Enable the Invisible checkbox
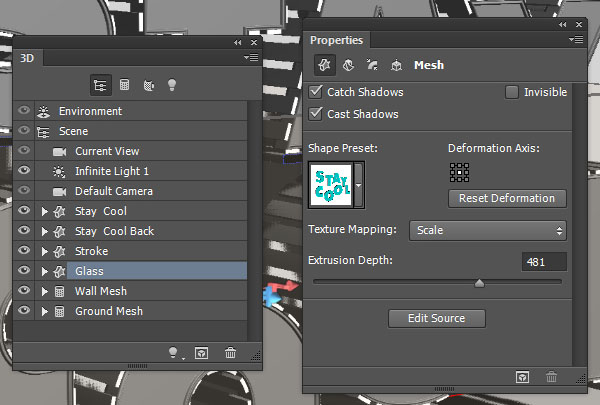 point(512,92)
